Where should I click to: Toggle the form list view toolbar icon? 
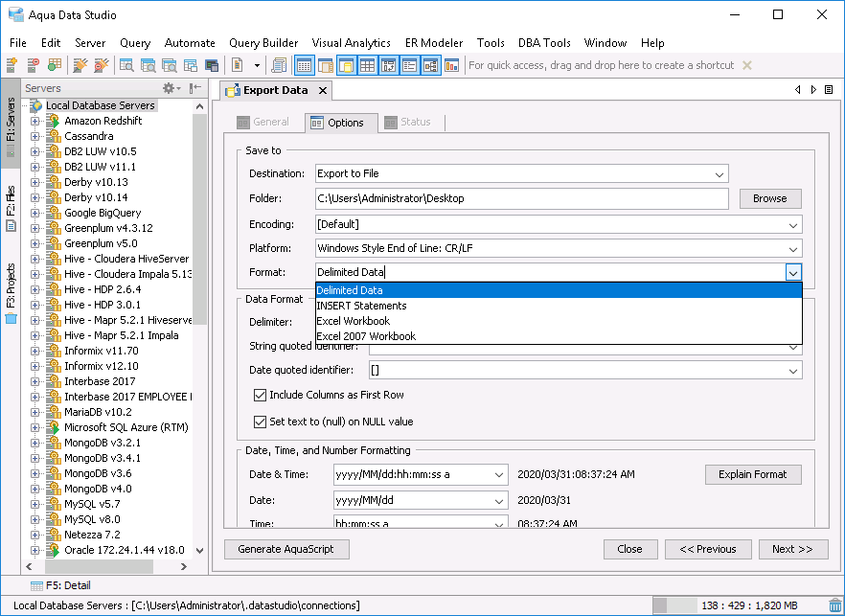[x=410, y=65]
